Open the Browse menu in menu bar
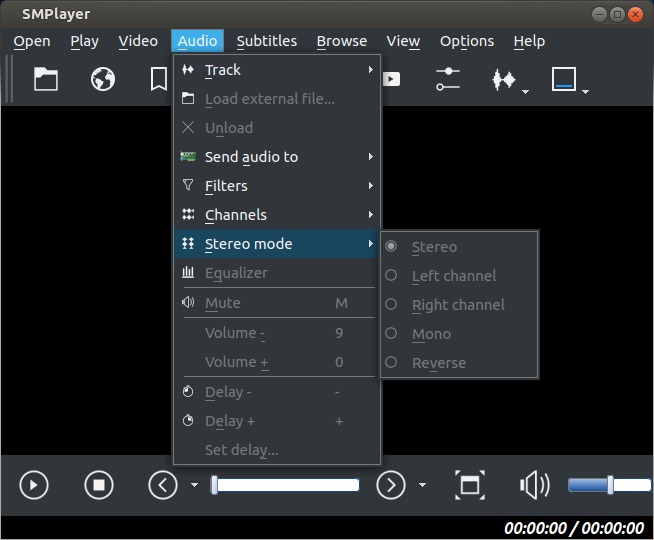Image resolution: width=654 pixels, height=540 pixels. (x=341, y=41)
